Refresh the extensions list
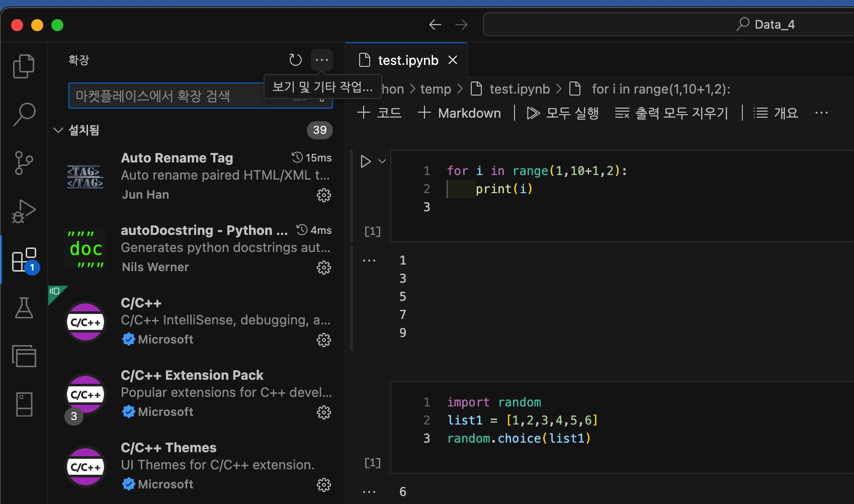854x504 pixels. (295, 60)
